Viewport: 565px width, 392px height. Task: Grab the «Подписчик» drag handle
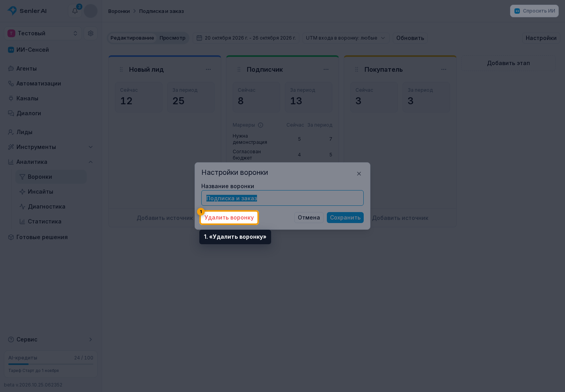click(x=239, y=69)
